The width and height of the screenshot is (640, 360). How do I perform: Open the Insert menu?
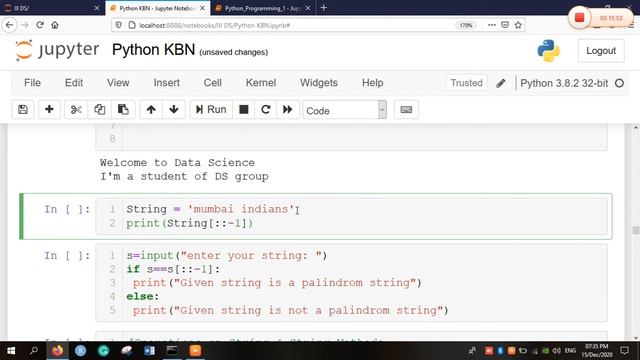167,83
